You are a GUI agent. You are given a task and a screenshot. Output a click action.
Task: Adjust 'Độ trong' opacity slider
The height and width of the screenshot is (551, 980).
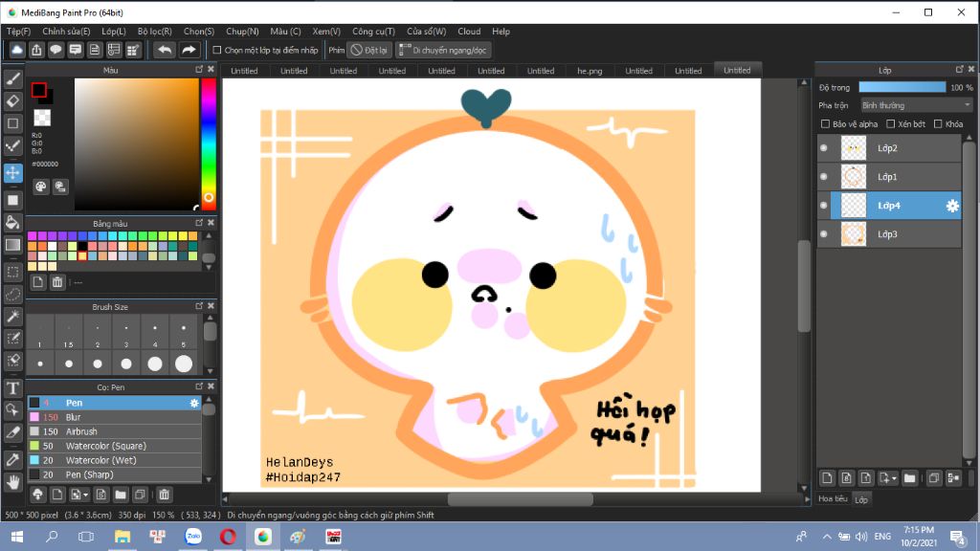[902, 87]
